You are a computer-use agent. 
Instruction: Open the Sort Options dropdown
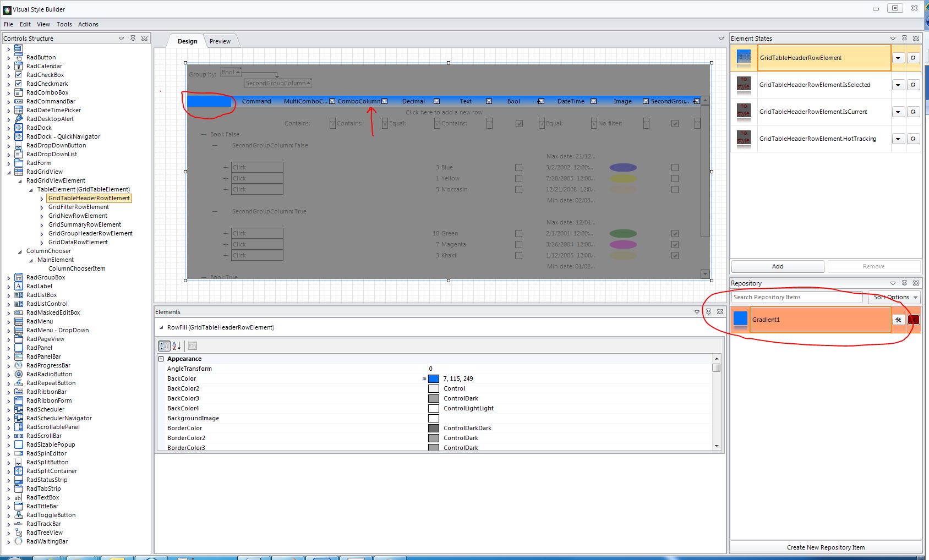pos(894,297)
